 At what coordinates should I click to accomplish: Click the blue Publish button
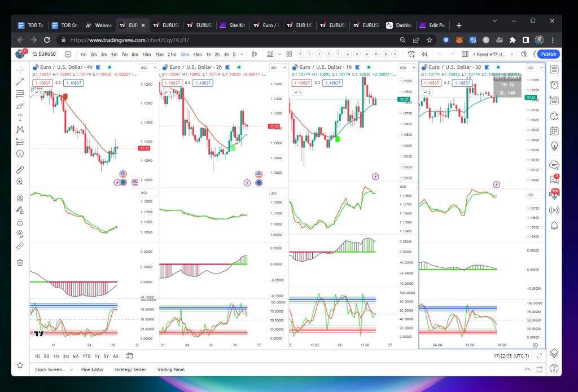tap(548, 54)
